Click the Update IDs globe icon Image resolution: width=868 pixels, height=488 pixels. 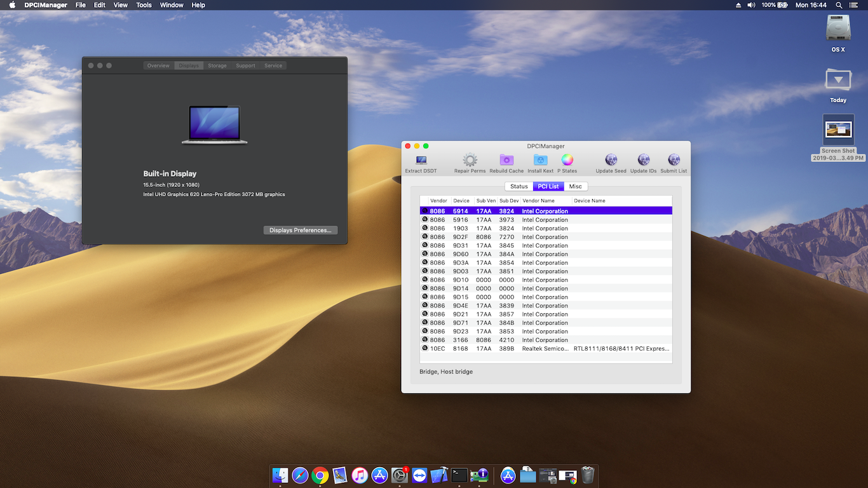click(643, 159)
